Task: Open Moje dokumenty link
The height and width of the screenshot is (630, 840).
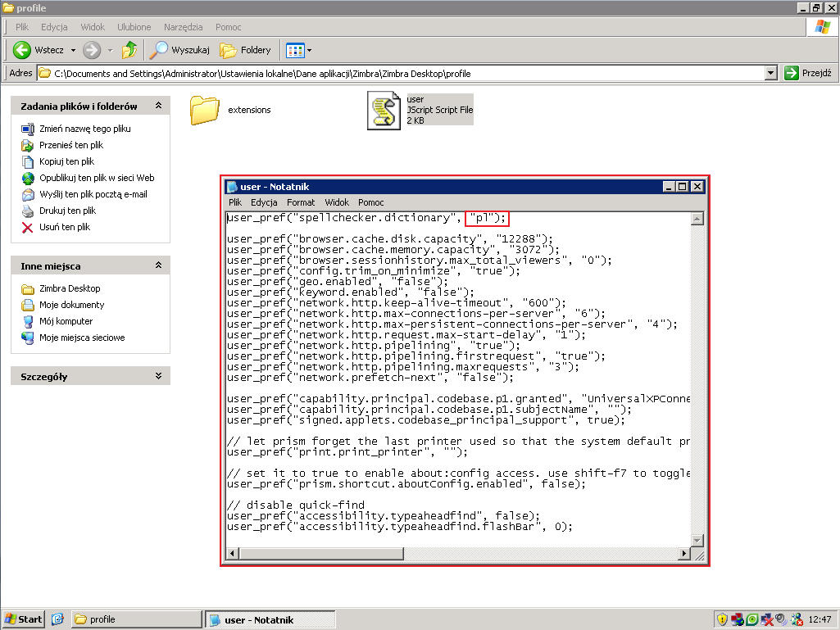Action: pyautogui.click(x=72, y=305)
